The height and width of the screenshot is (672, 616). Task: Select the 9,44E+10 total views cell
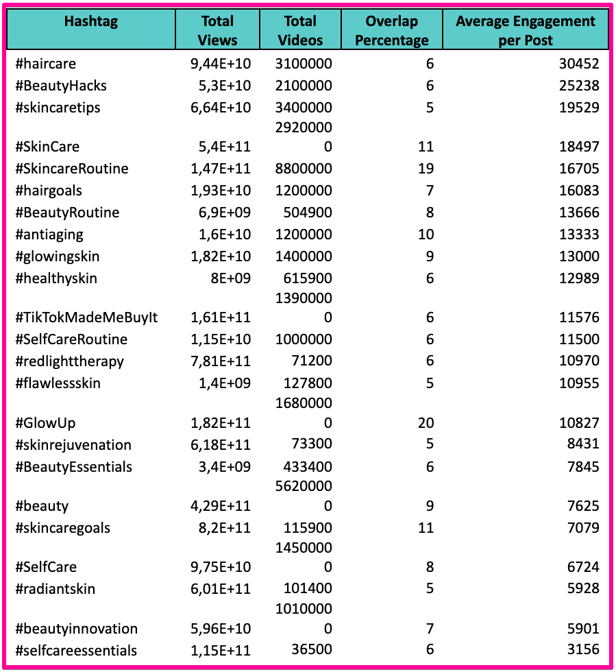221,64
